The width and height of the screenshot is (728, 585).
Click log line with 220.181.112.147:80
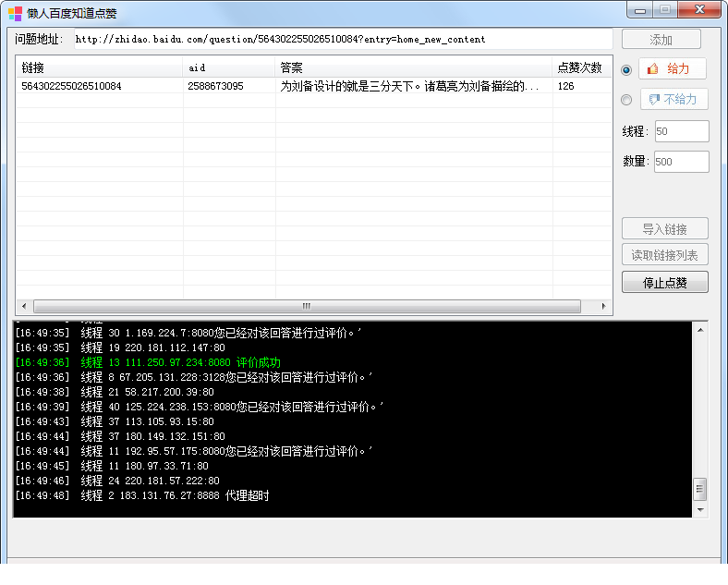[x=120, y=347]
